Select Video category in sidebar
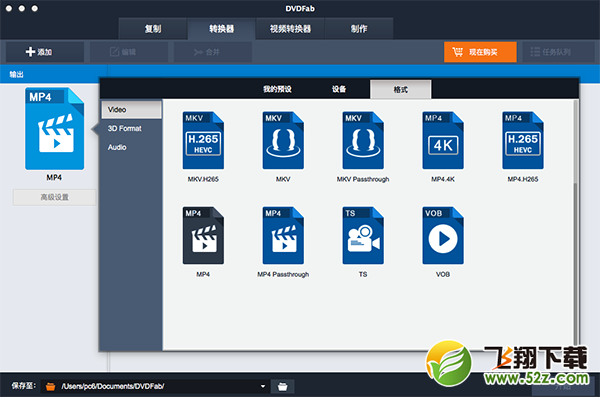The height and width of the screenshot is (397, 600). click(132, 109)
